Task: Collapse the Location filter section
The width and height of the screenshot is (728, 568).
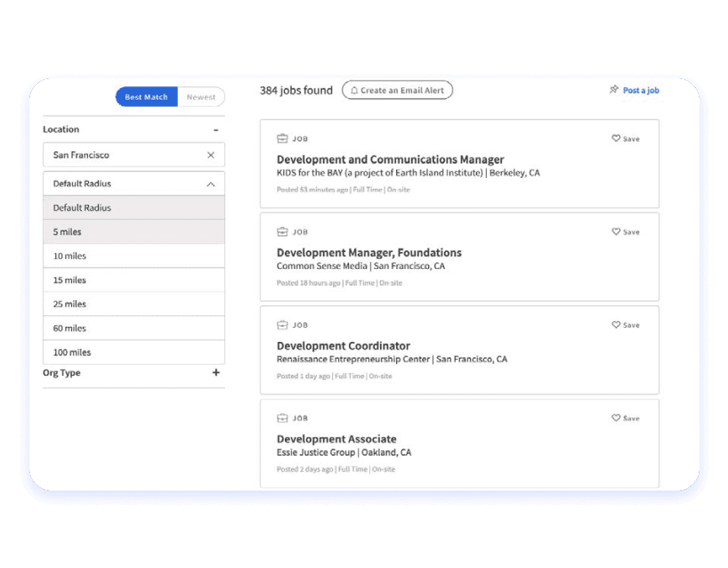Action: (x=215, y=130)
